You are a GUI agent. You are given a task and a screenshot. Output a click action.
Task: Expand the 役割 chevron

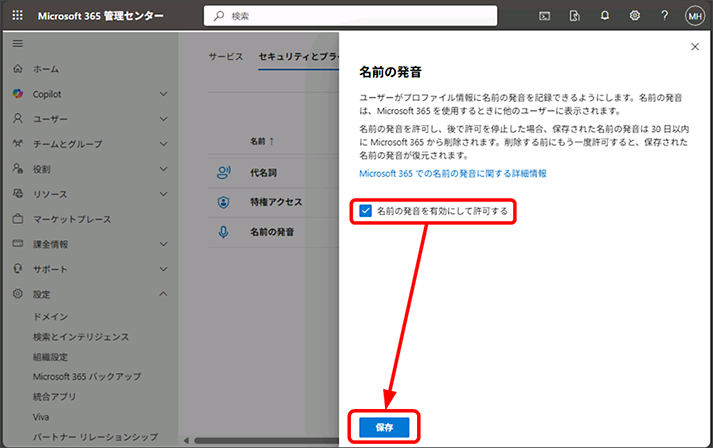[x=164, y=169]
